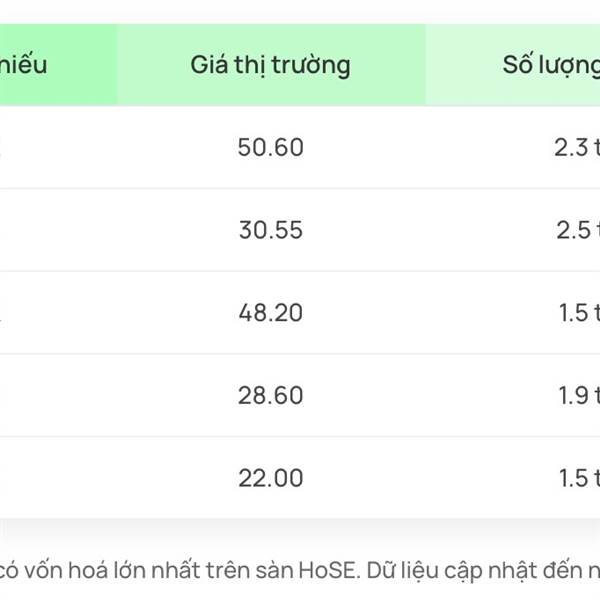Select the 50.60 market price cell
The image size is (600, 600).
tap(271, 147)
